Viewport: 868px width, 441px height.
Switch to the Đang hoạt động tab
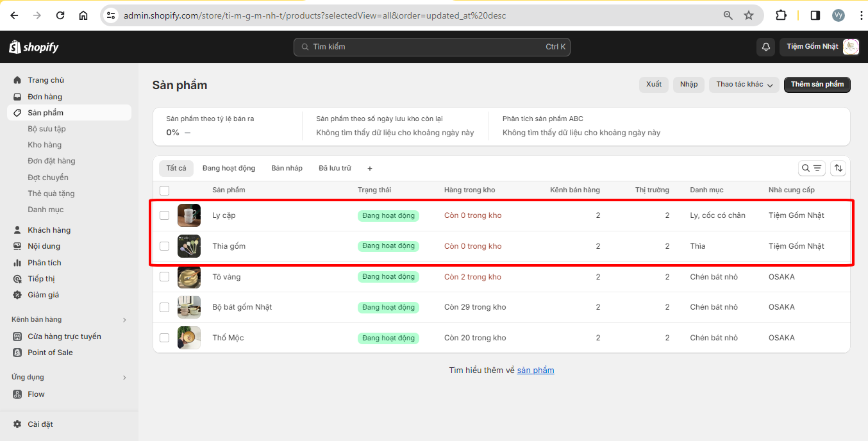pos(229,169)
